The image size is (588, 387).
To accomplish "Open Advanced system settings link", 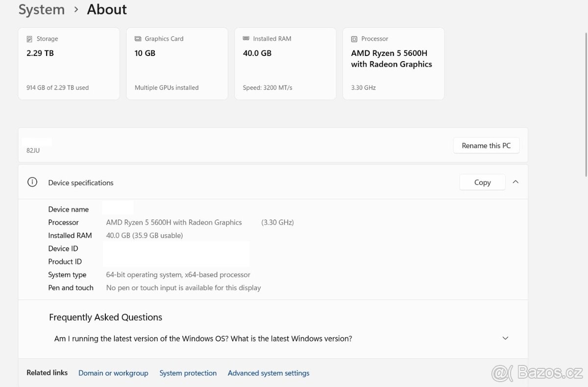I will click(269, 373).
